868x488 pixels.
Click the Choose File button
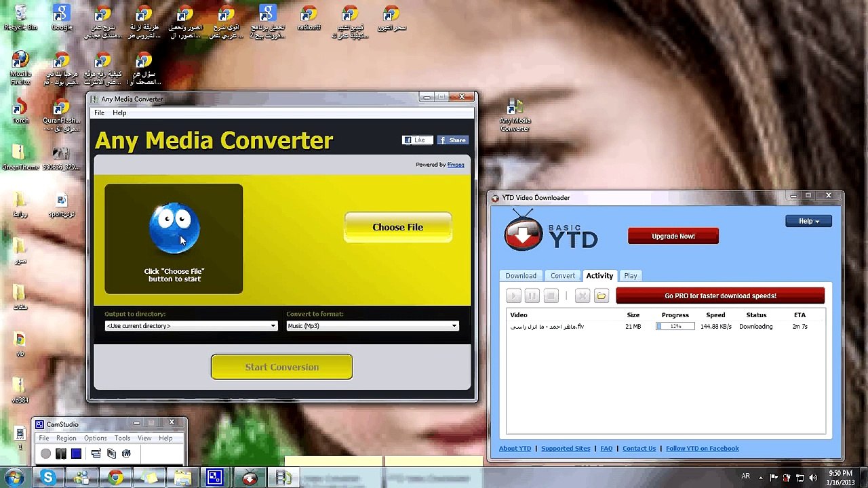point(398,227)
